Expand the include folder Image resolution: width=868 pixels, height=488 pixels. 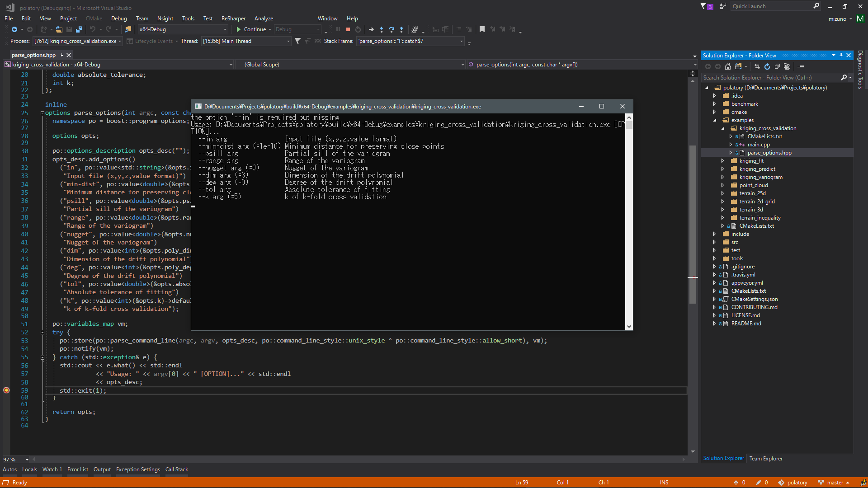[715, 234]
